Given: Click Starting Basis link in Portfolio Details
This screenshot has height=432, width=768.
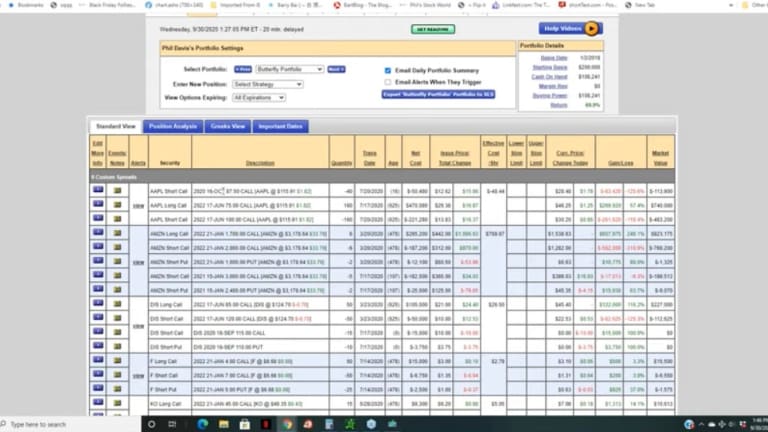Looking at the screenshot, I should tap(550, 67).
